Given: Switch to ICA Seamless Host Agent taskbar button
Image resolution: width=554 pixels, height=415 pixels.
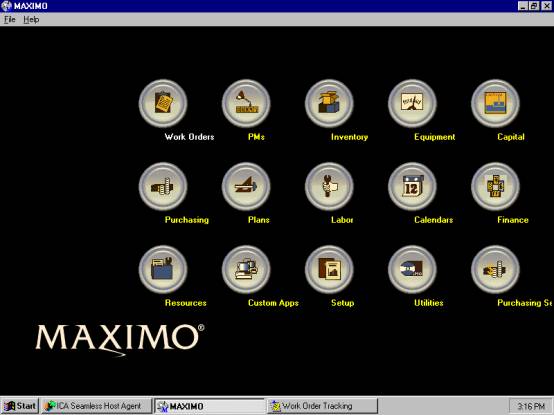Looking at the screenshot, I should pyautogui.click(x=96, y=406).
